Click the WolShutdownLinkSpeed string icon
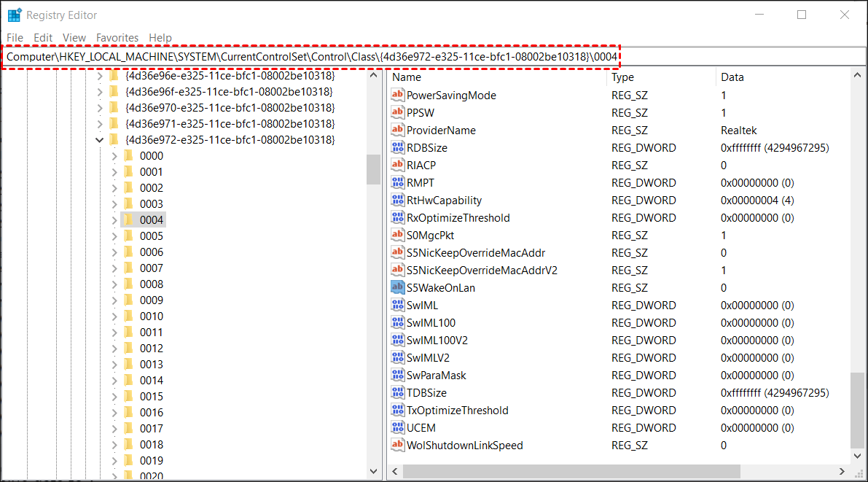Image resolution: width=868 pixels, height=482 pixels. [x=398, y=445]
